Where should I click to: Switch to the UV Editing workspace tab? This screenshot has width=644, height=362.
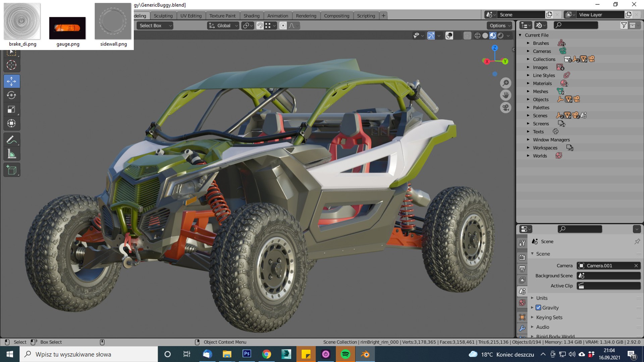191,16
